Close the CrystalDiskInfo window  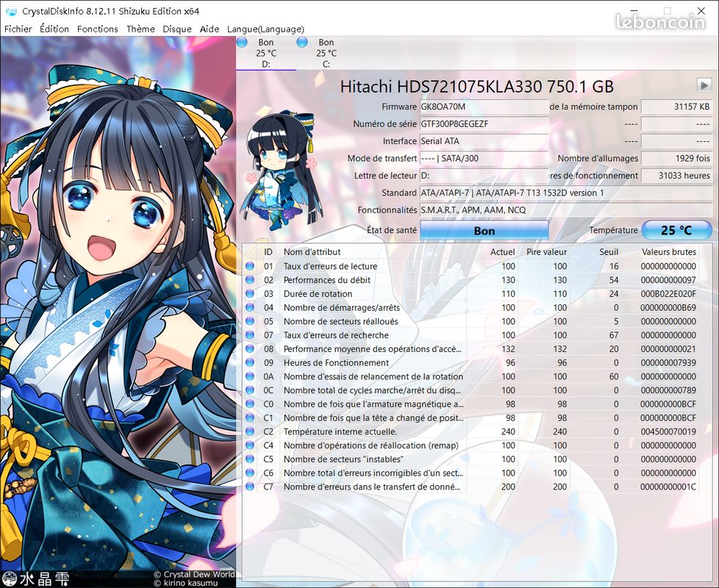701,10
